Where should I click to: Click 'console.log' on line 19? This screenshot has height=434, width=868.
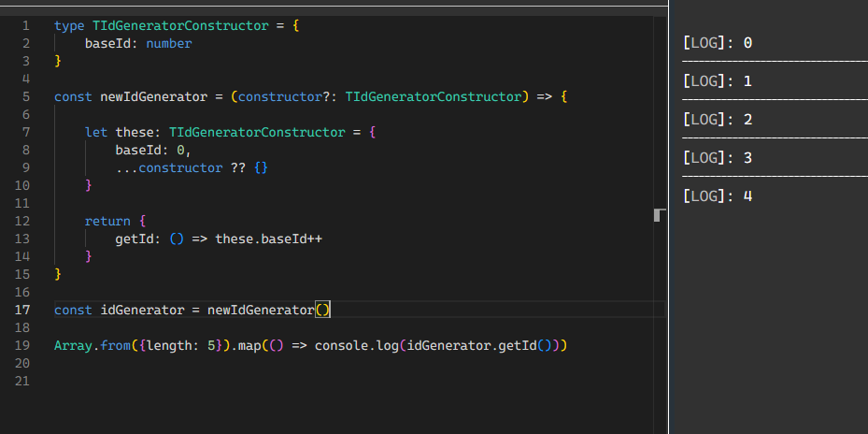pos(357,345)
